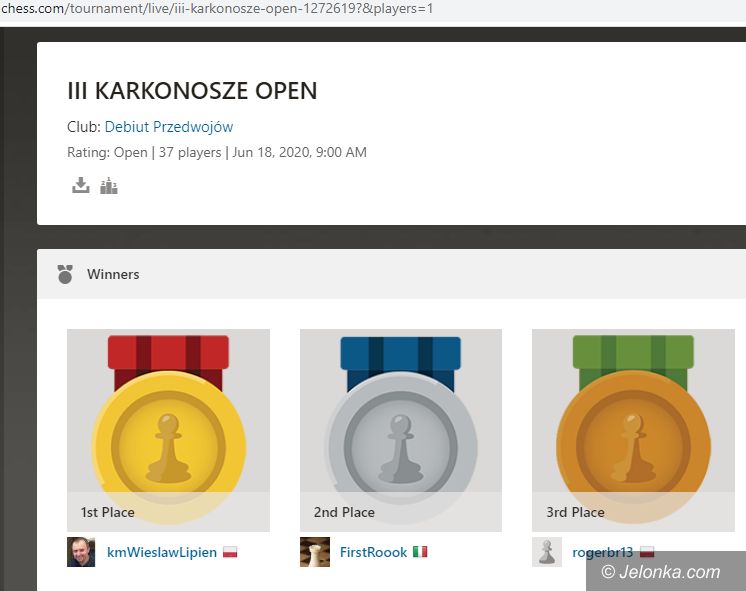Click FirstRoook's rook avatar
This screenshot has height=591, width=746.
point(314,552)
